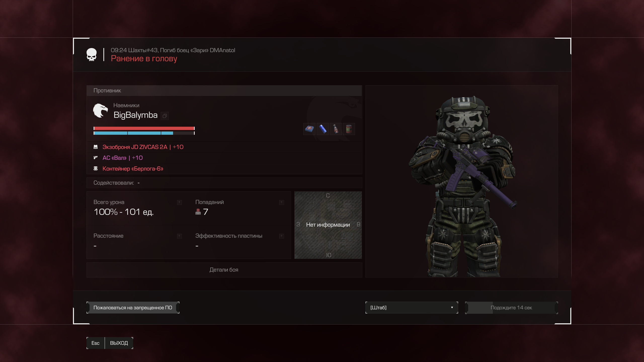Click АС «Вал» | +10 weapon
The height and width of the screenshot is (362, 644).
[123, 158]
